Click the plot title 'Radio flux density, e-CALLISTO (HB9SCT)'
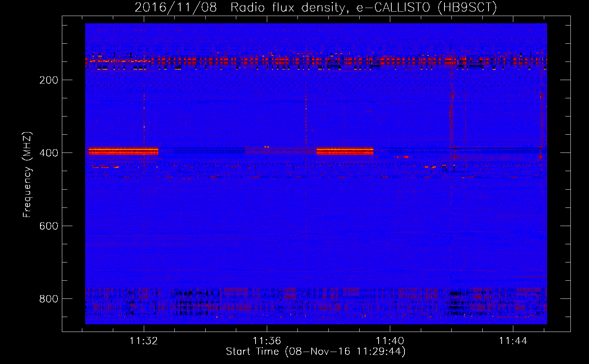589x364 pixels. [364, 7]
